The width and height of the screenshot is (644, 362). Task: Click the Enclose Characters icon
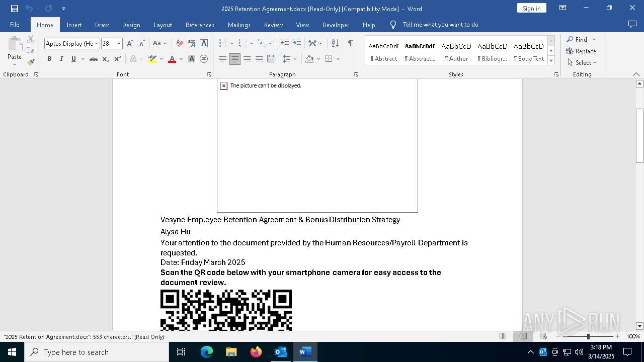pos(204,59)
